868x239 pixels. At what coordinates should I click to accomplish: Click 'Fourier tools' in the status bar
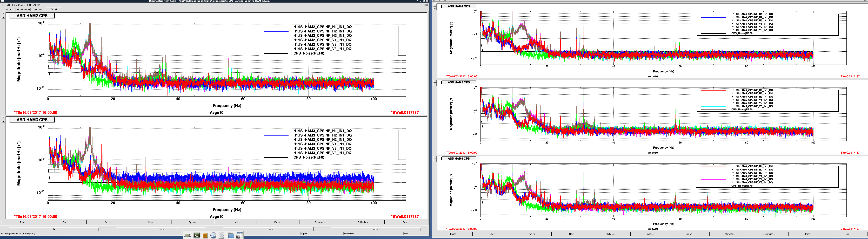pos(349,234)
